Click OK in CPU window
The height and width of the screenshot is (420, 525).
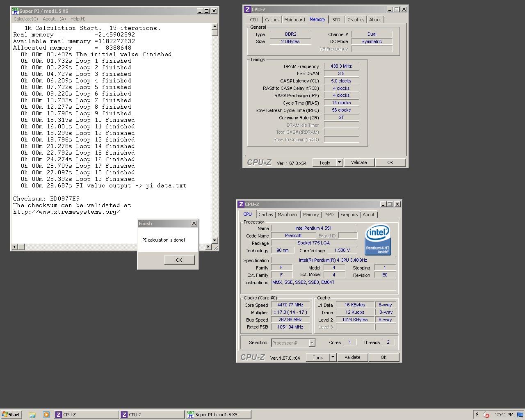pos(383,358)
